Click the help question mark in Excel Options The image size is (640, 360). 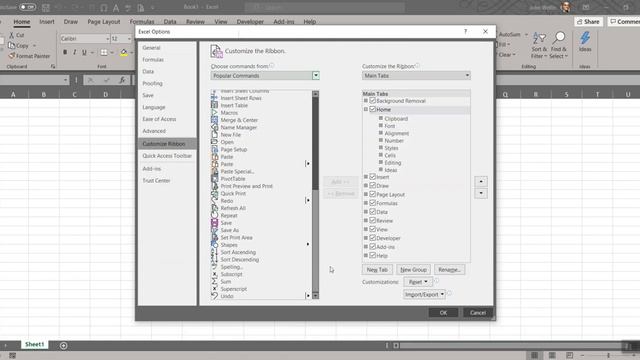[465, 31]
